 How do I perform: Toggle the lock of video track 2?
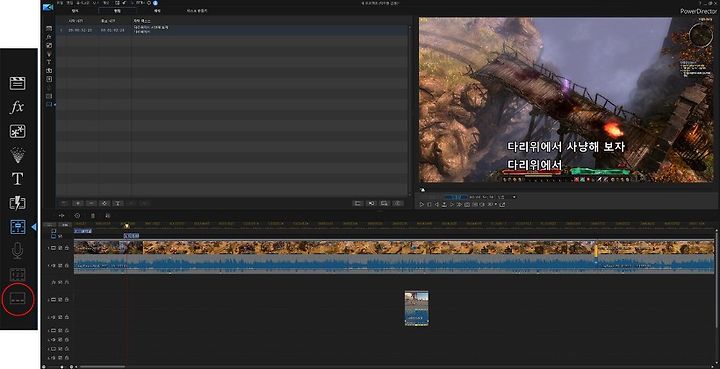(67, 300)
